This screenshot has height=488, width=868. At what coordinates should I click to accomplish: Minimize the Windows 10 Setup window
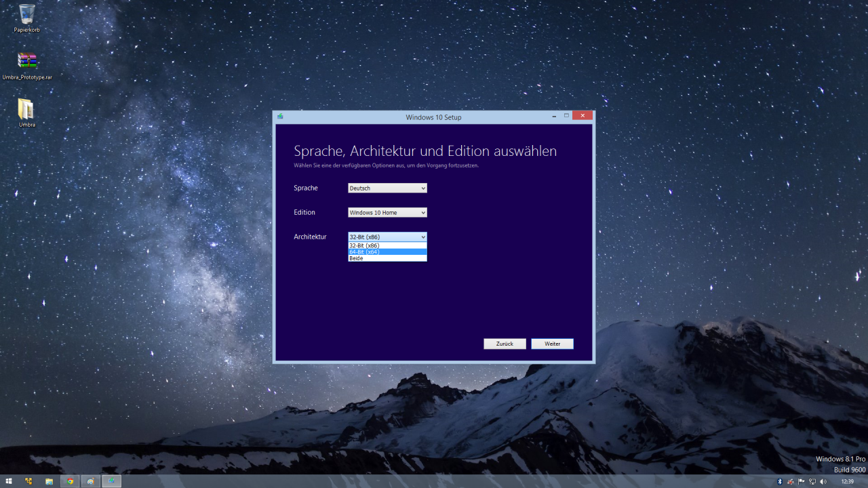[x=554, y=117]
